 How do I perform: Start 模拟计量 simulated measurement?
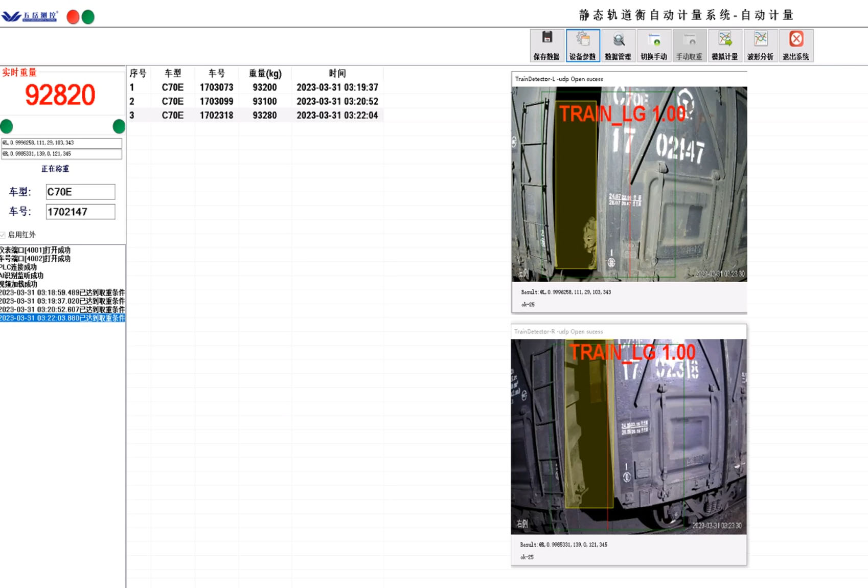(x=724, y=46)
